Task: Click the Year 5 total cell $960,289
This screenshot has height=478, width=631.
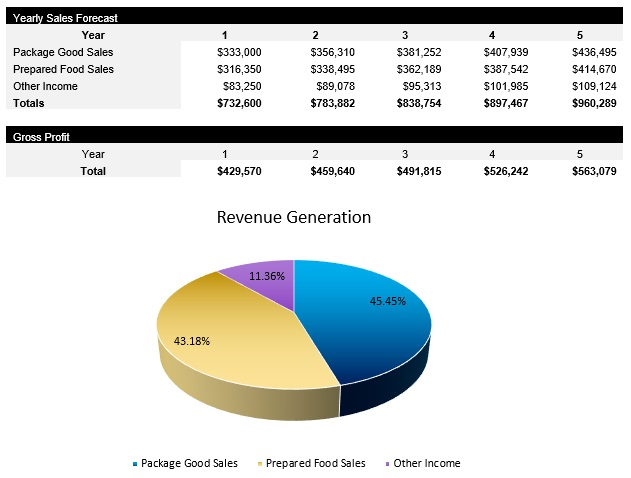Action: point(594,103)
